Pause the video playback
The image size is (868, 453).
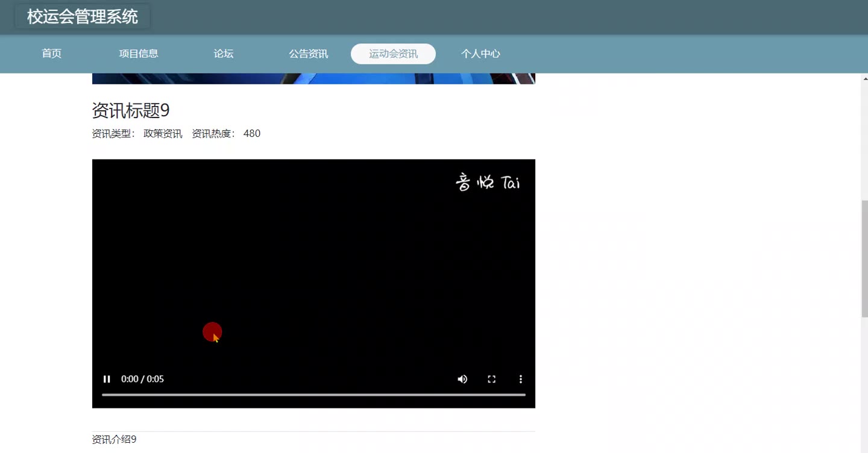coord(107,379)
